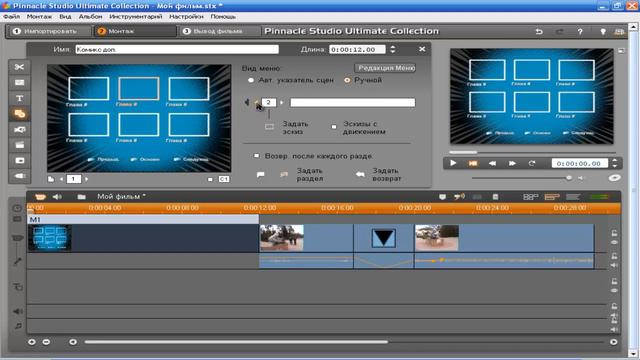Open the camera frame grab tool
This screenshot has width=640, height=360.
point(19,129)
